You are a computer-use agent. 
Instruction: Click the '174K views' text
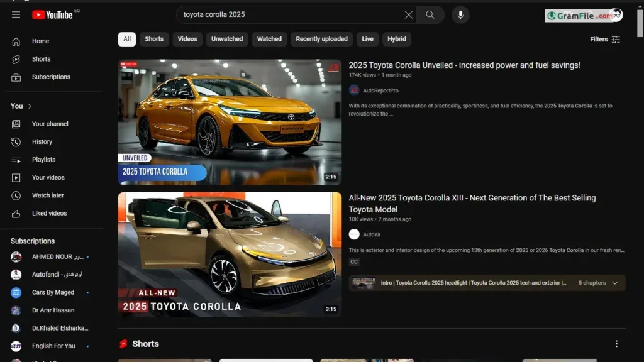tap(362, 75)
